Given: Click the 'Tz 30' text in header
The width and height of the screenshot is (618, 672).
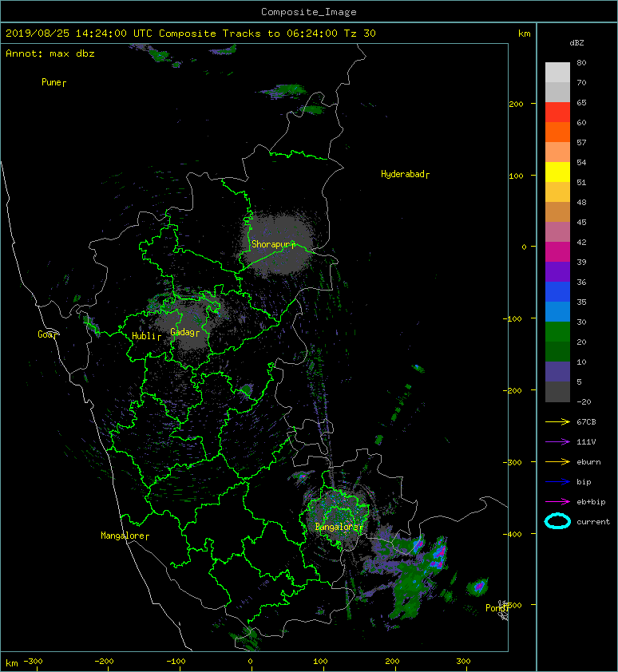Looking at the screenshot, I should coord(360,34).
